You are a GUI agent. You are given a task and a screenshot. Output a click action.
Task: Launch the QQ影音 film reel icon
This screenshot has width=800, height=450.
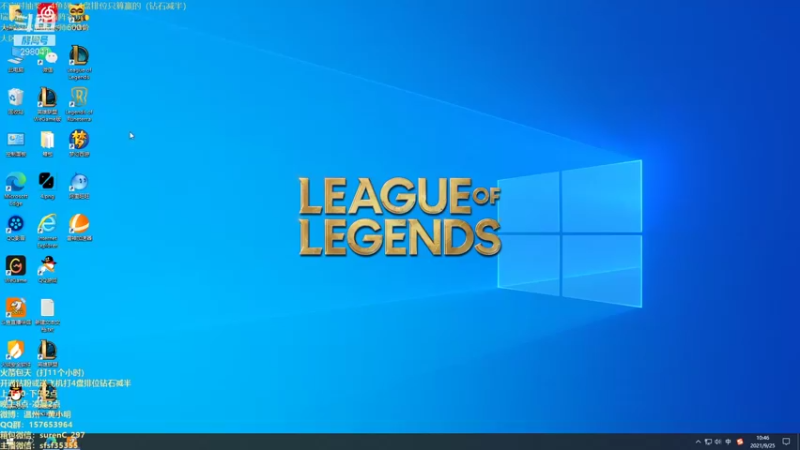click(16, 228)
